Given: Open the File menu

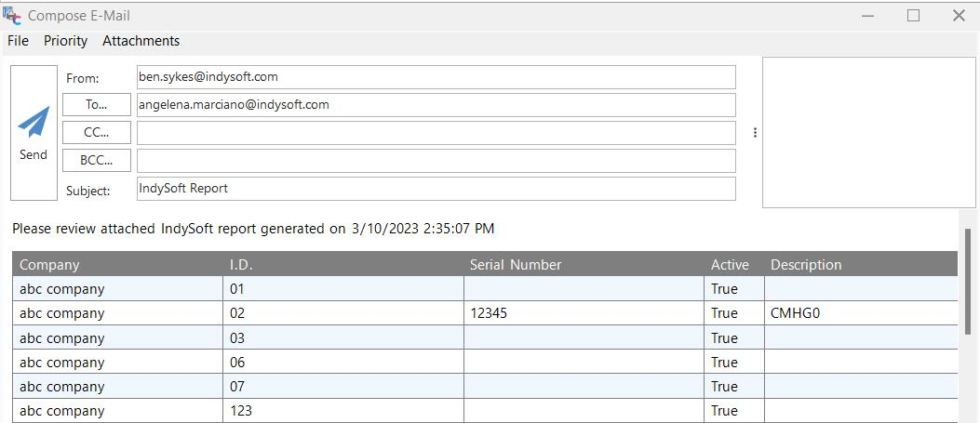Looking at the screenshot, I should point(18,41).
